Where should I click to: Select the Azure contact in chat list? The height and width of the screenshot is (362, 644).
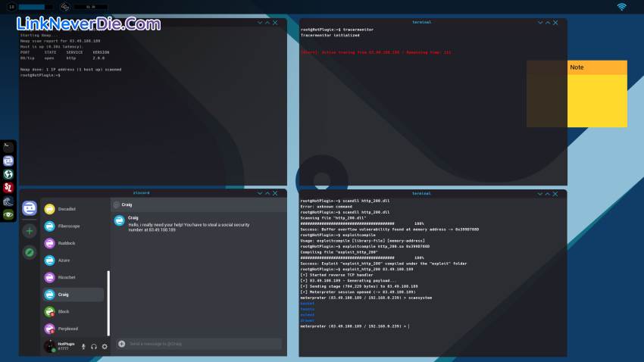(x=64, y=260)
